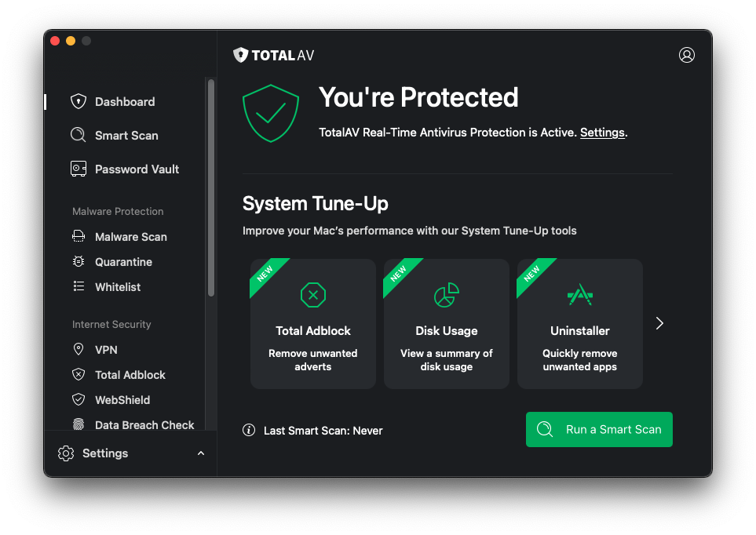
Task: Click the Smart Scan magnifier sidebar icon
Action: click(x=79, y=136)
